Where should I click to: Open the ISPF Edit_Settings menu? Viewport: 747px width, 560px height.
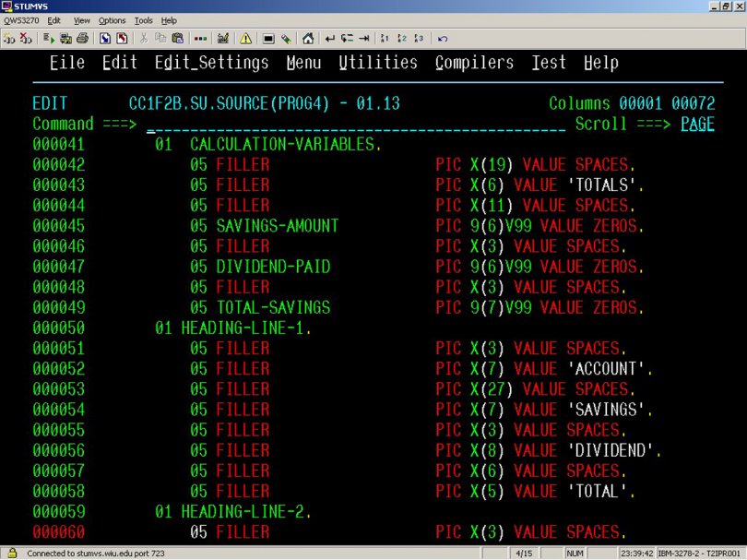click(x=211, y=63)
